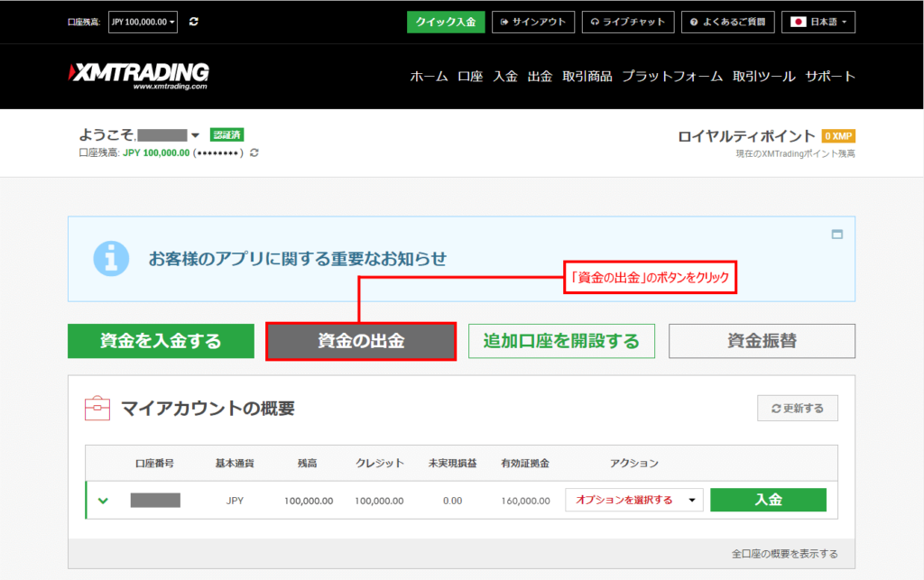
Task: Open the 日本語 language selector
Action: (818, 22)
